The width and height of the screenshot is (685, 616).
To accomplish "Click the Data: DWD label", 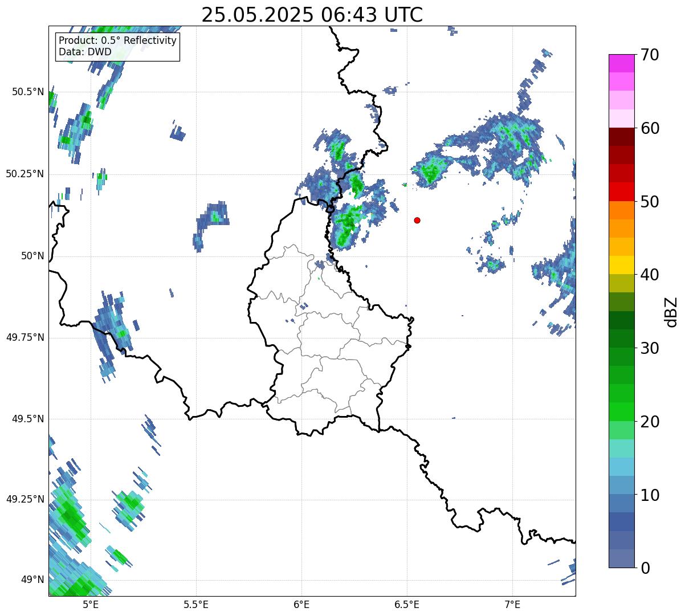I will [x=85, y=52].
